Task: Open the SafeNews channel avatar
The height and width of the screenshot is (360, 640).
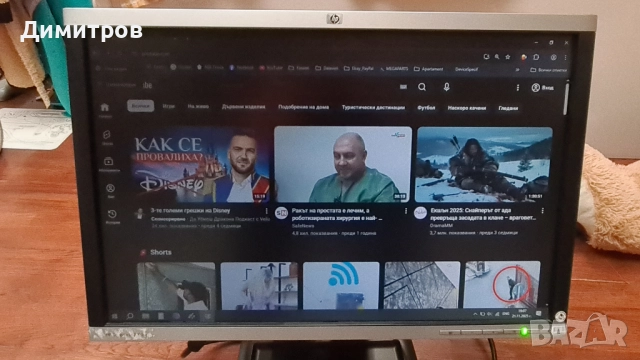Action: (x=281, y=213)
